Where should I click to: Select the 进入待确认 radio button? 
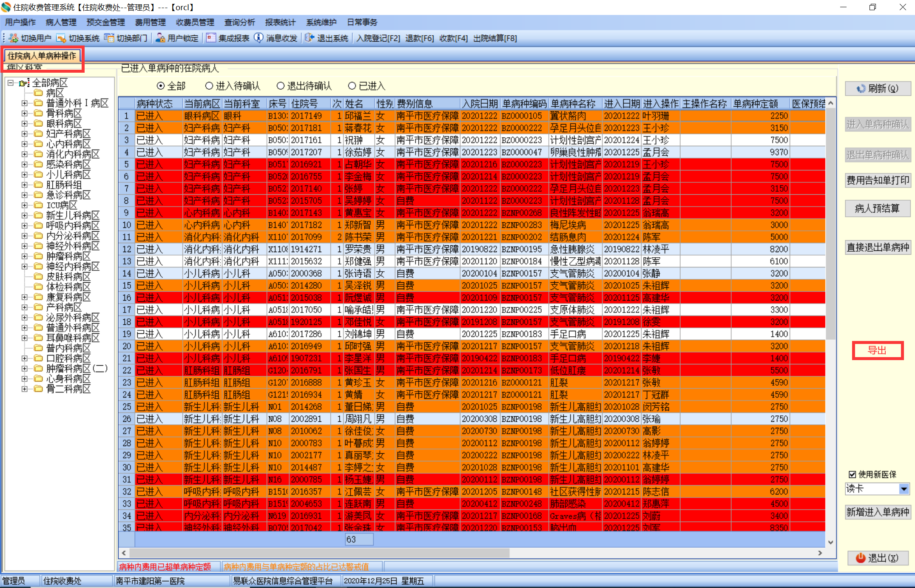(x=209, y=86)
